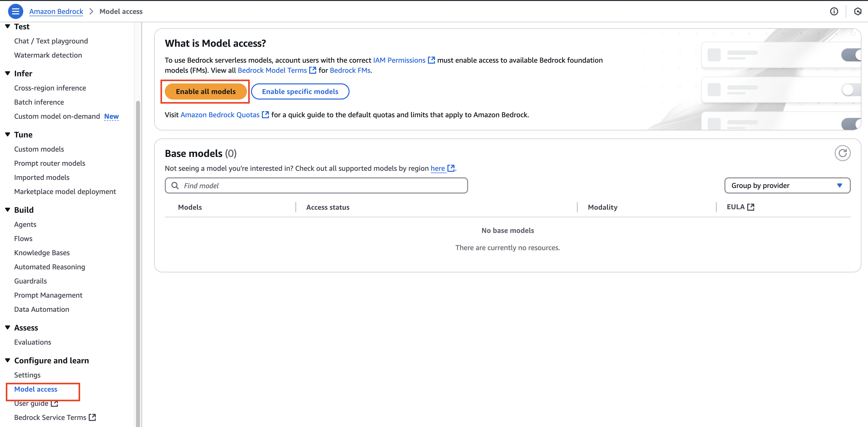Collapse the Test section

[8, 26]
